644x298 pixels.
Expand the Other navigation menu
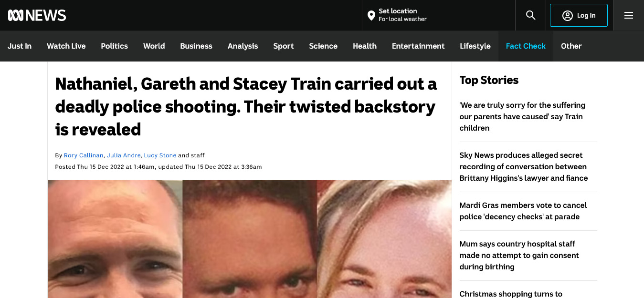(571, 46)
